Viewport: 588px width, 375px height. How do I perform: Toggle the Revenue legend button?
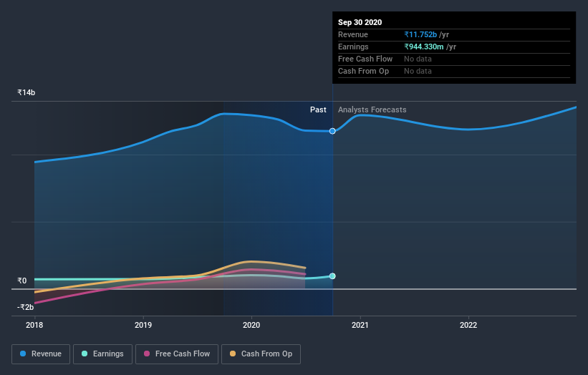coord(41,354)
